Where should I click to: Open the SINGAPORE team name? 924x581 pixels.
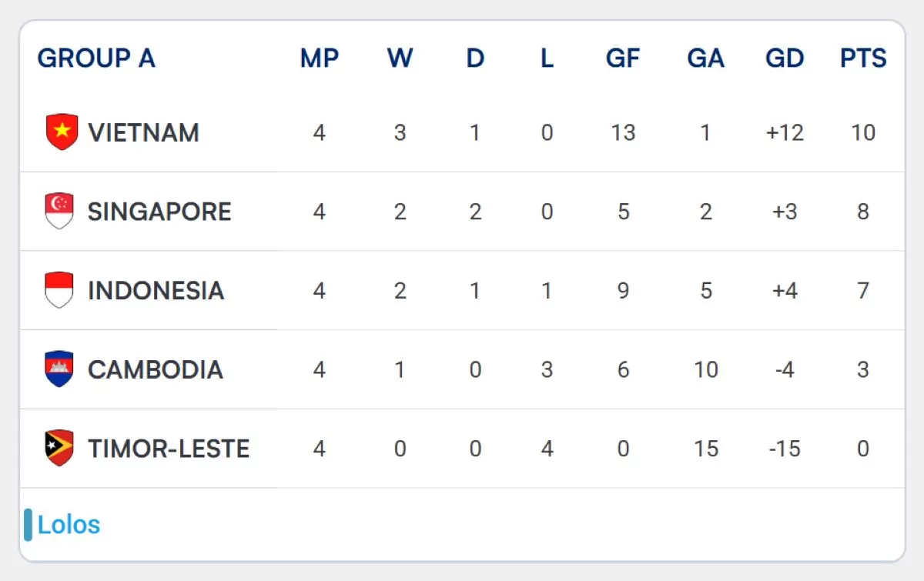pos(159,212)
